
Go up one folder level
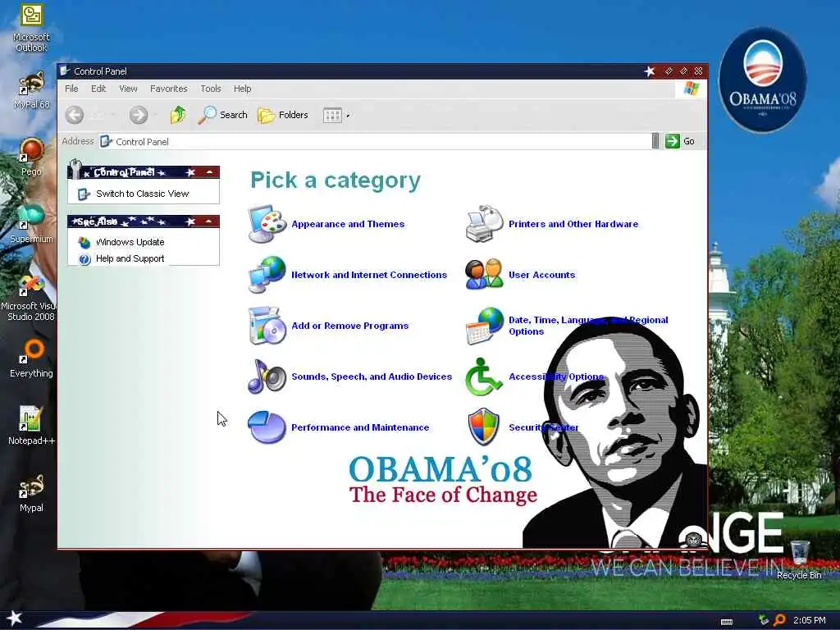tap(178, 115)
